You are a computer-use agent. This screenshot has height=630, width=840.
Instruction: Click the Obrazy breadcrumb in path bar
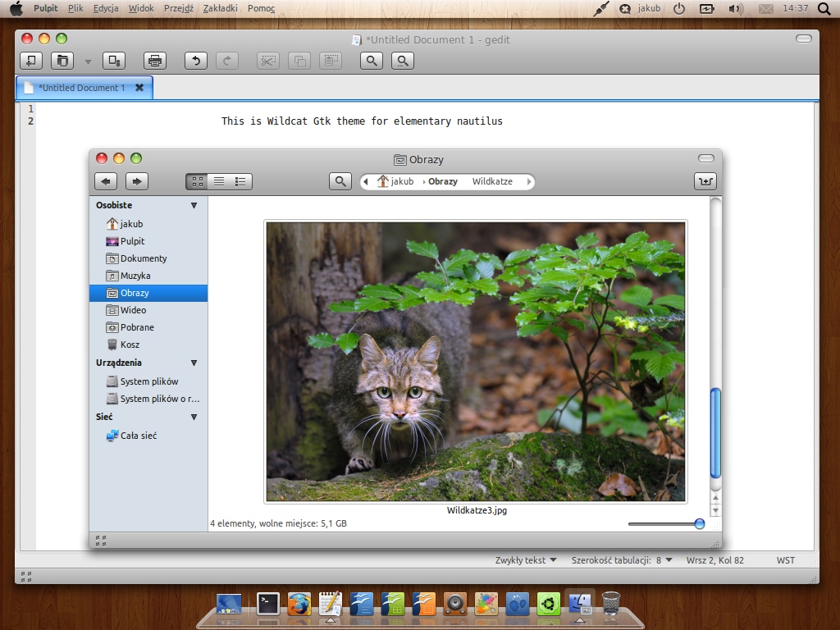coord(442,181)
